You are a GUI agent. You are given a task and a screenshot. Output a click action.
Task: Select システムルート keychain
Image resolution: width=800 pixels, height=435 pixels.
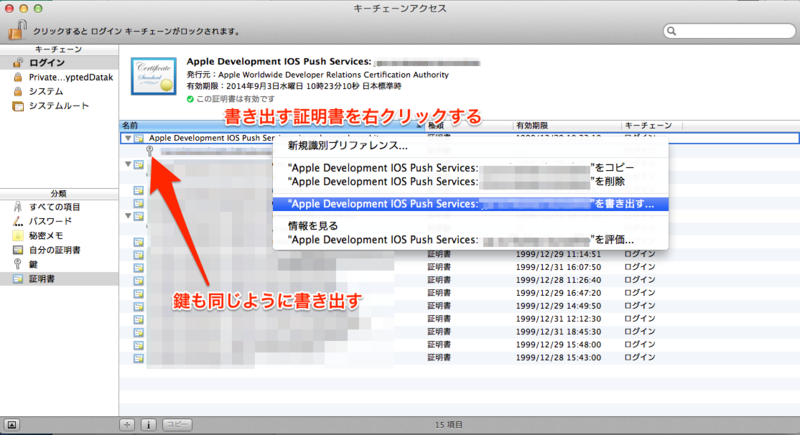point(59,106)
